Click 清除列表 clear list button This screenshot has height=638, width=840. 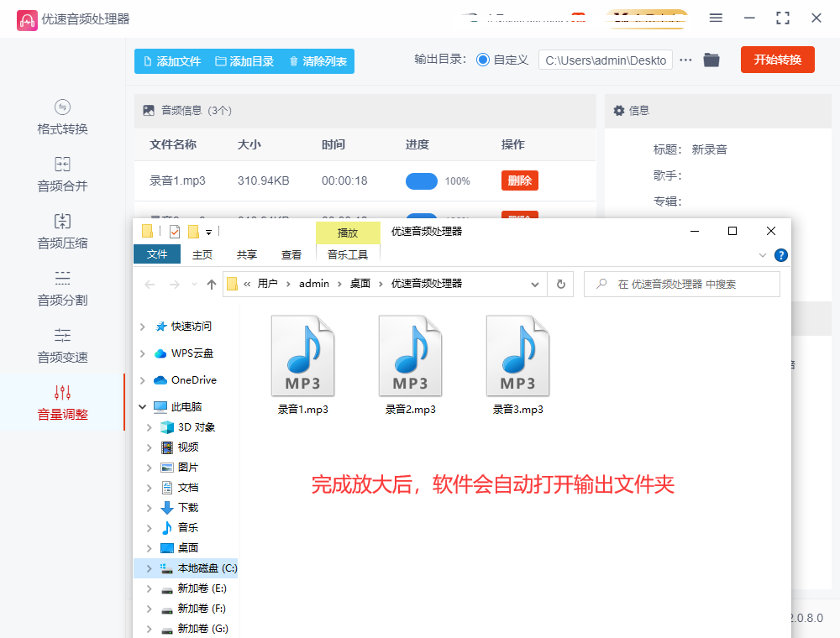point(318,61)
